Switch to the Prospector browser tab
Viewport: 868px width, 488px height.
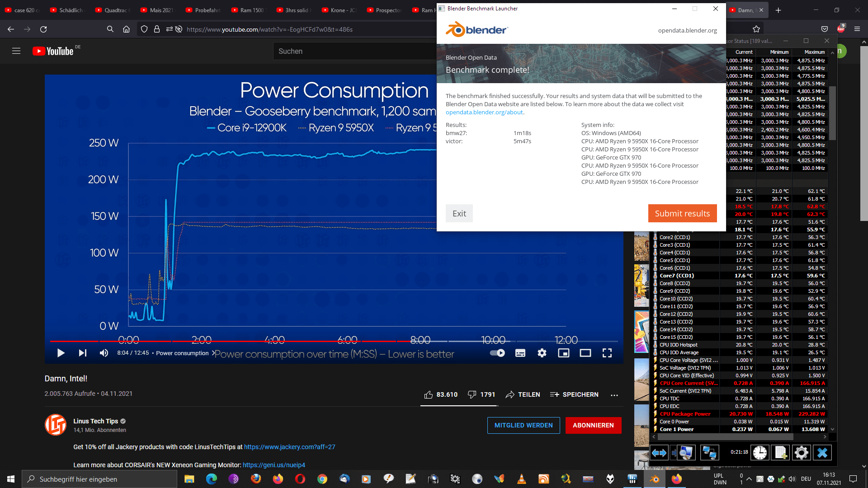pyautogui.click(x=384, y=10)
